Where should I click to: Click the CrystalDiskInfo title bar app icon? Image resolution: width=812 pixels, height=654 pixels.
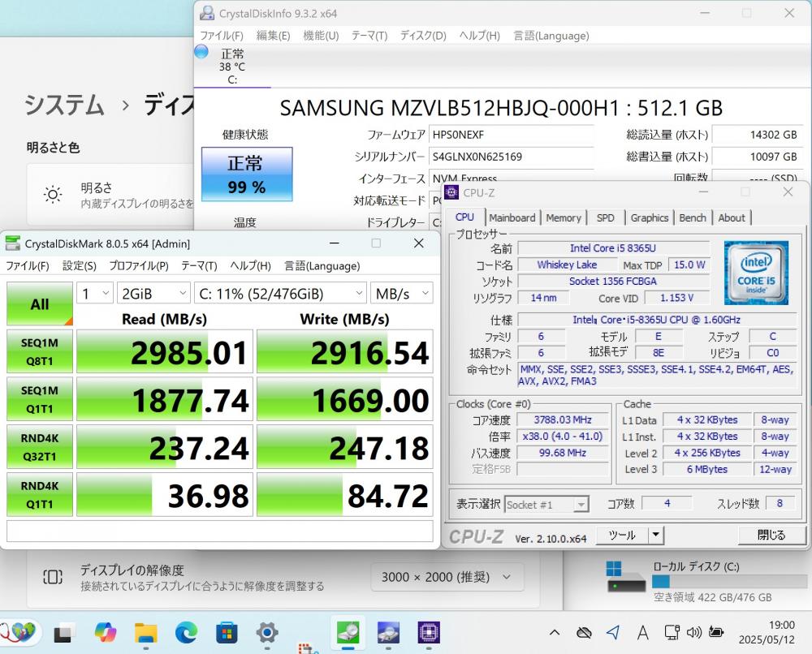(x=207, y=13)
